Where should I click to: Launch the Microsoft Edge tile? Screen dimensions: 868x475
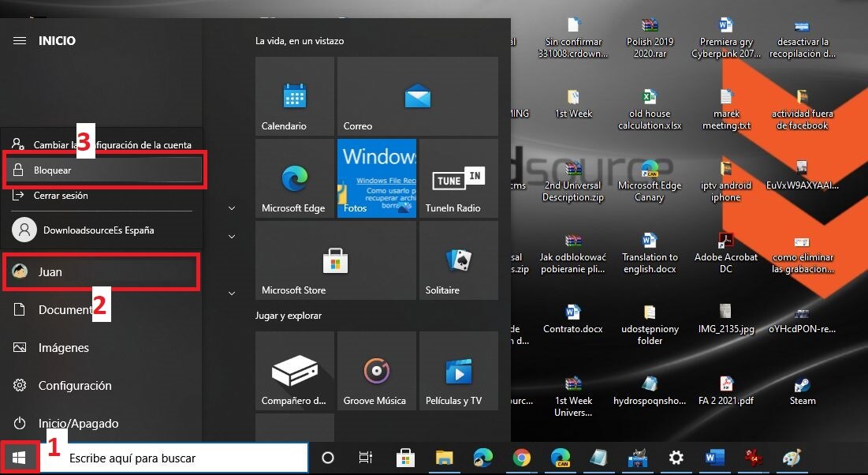tap(295, 178)
